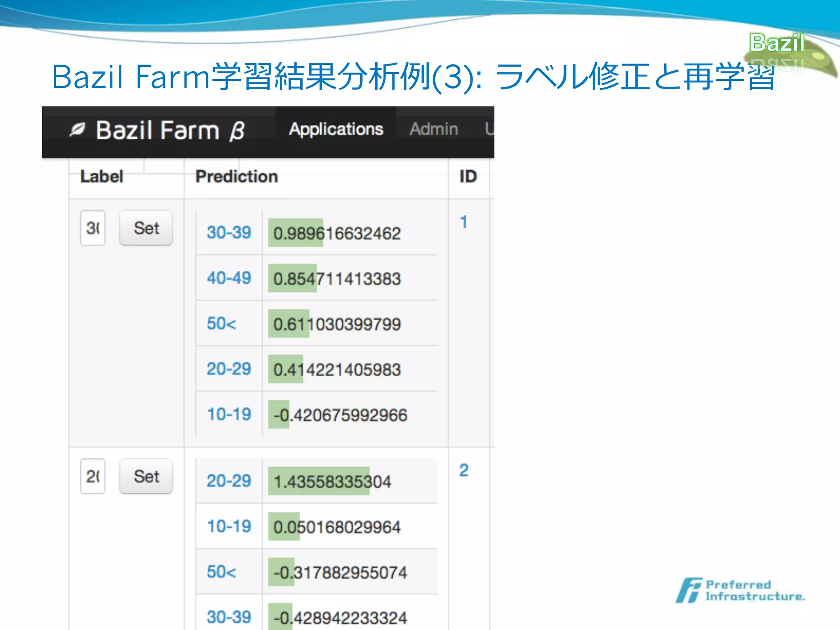Click the Preferred Infrastructure logo
This screenshot has width=840, height=630.
tap(740, 591)
